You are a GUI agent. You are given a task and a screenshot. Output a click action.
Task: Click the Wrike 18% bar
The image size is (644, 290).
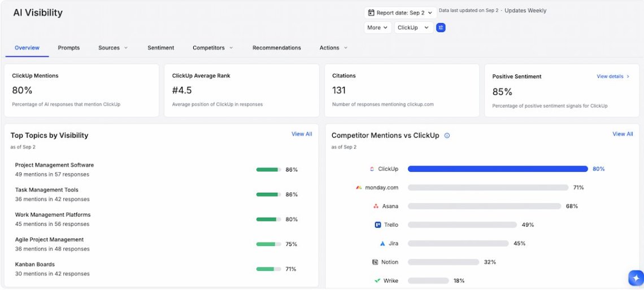pos(428,280)
